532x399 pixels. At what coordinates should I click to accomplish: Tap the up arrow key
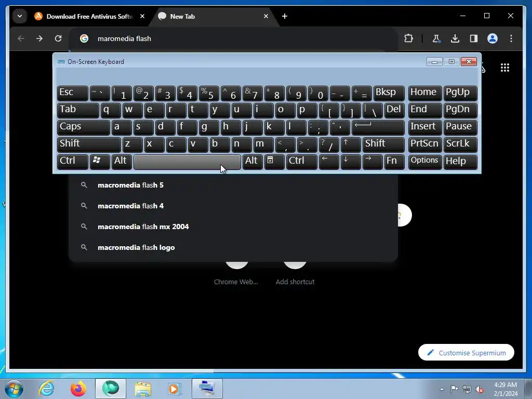click(x=351, y=144)
